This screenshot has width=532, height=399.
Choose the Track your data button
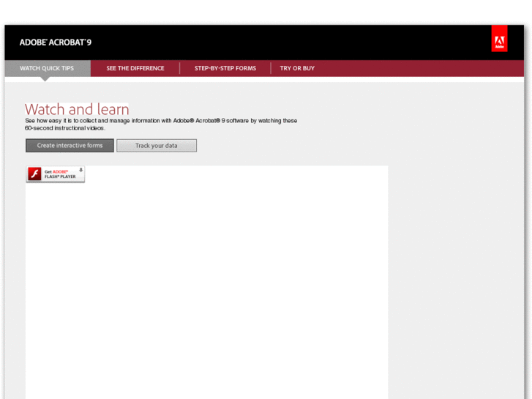[157, 146]
